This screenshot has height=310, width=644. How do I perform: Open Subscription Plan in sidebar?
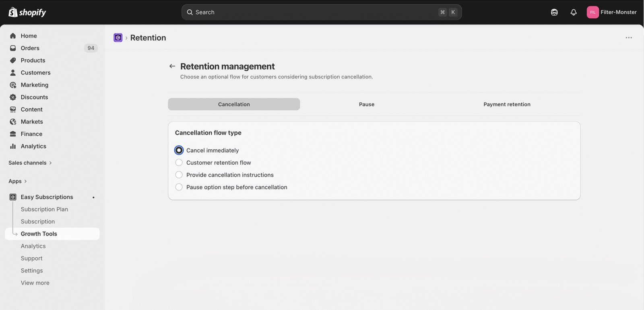(x=44, y=209)
